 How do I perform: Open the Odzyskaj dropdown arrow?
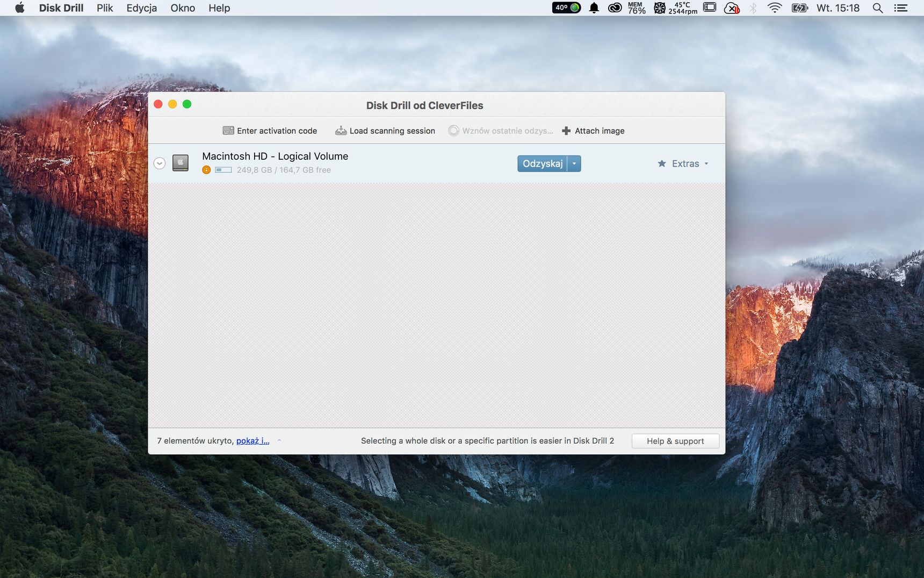574,163
